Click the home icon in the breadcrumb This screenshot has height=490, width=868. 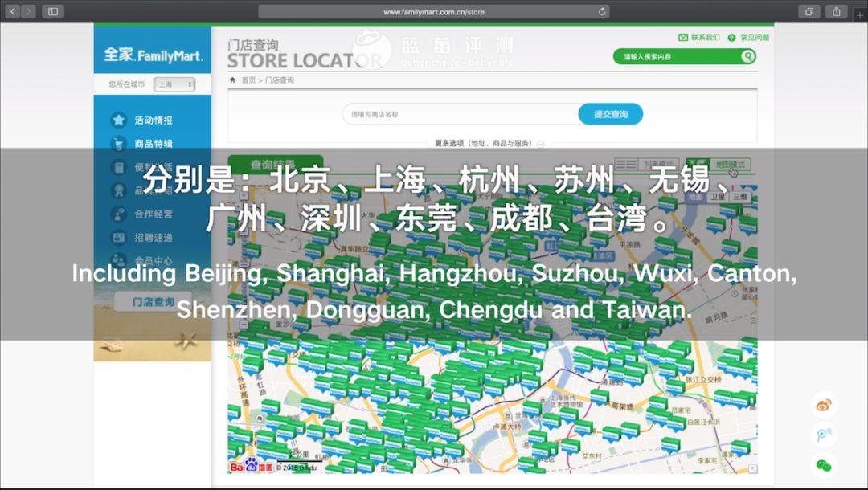(232, 80)
